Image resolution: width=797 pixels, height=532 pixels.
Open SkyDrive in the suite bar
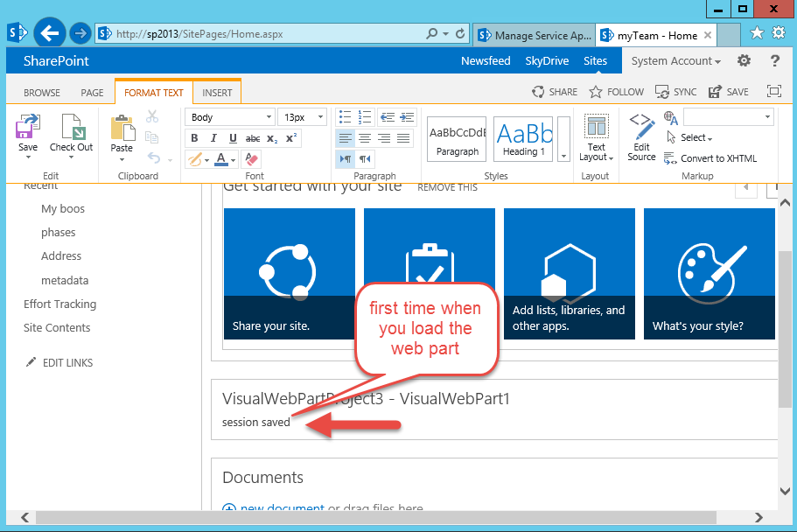click(547, 60)
